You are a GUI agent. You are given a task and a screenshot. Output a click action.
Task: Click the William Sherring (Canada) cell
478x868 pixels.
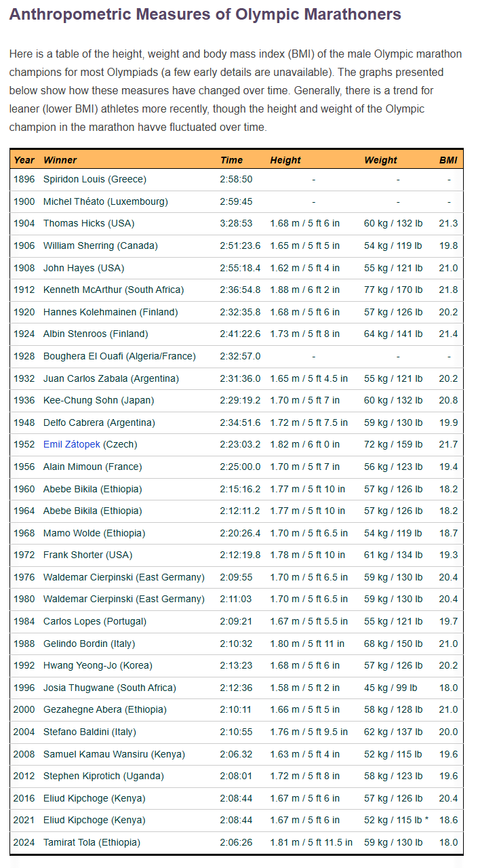100,245
